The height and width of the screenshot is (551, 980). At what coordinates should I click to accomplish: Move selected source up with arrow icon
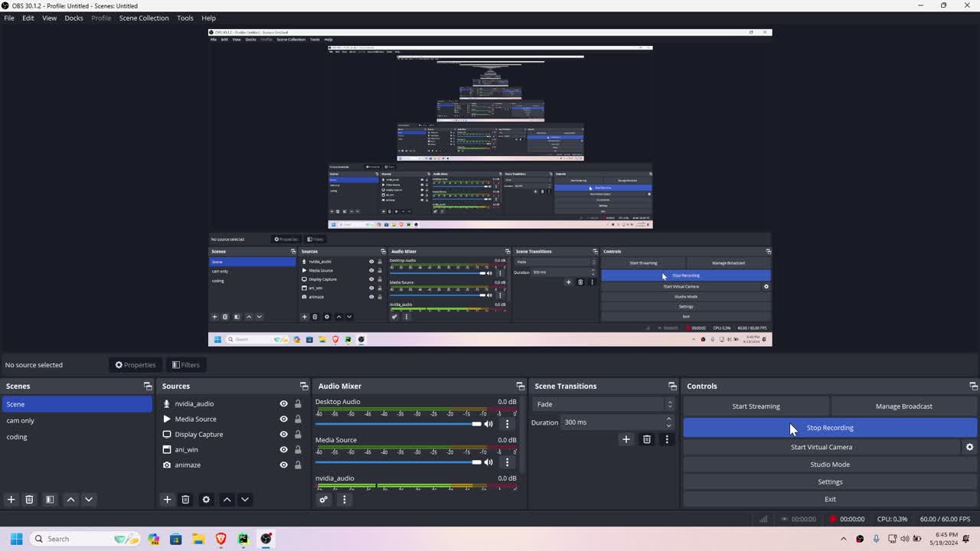[227, 499]
